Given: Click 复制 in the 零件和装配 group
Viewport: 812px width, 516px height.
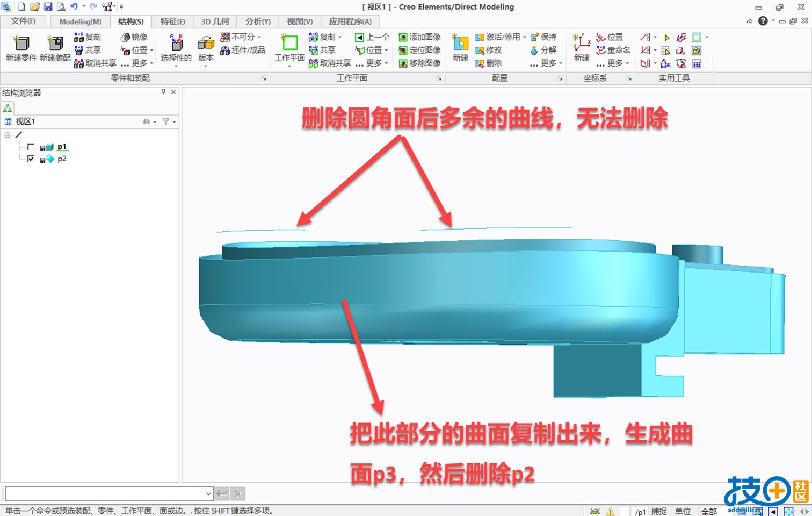Looking at the screenshot, I should 88,37.
